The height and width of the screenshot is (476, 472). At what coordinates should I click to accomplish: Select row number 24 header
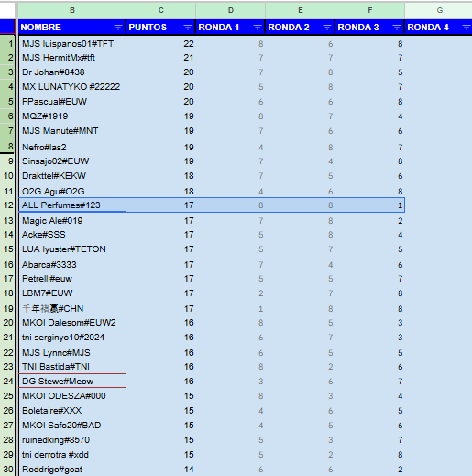pos(7,382)
